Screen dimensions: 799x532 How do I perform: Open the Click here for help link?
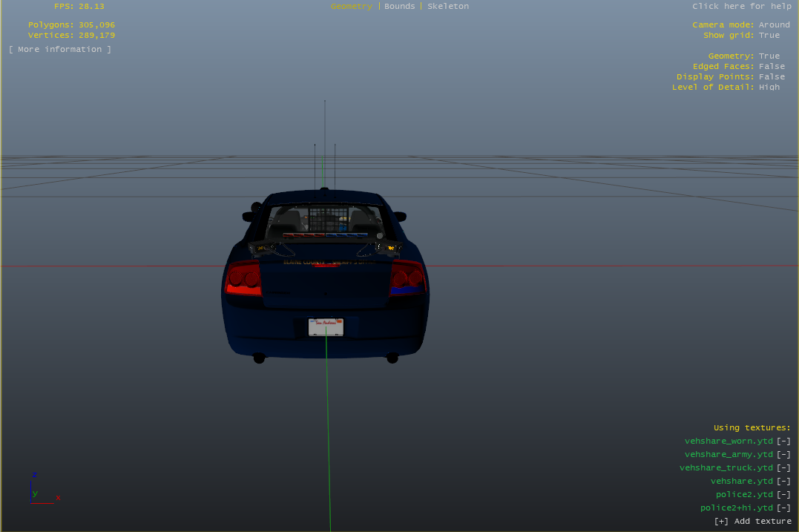[742, 6]
